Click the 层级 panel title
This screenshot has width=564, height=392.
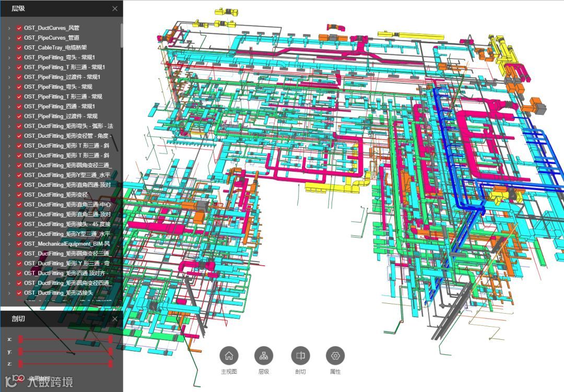point(18,9)
